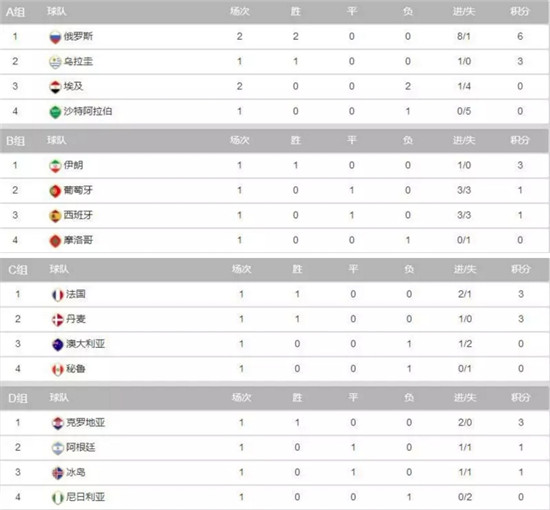Click the France flag icon in Group C
This screenshot has height=510, width=550.
point(58,295)
